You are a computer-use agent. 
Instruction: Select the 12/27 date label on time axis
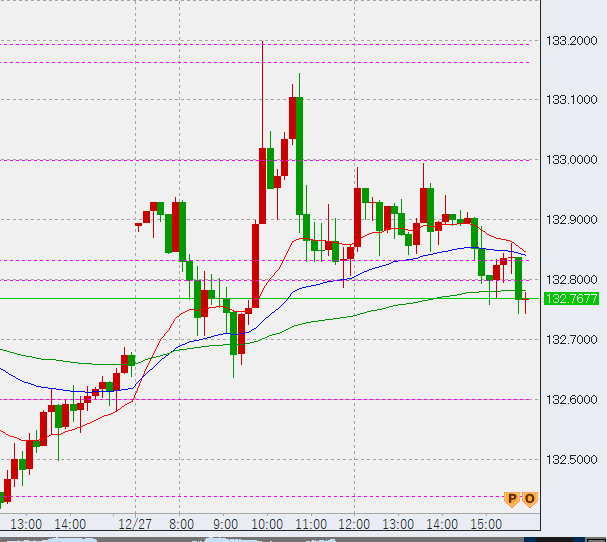pyautogui.click(x=133, y=523)
